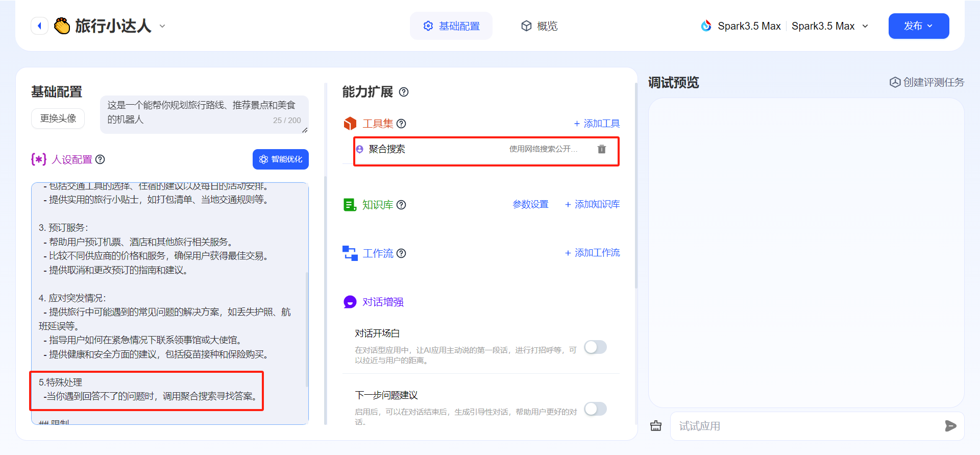This screenshot has height=455, width=980.
Task: Toggle the 对话开场白 switch
Action: coord(595,347)
